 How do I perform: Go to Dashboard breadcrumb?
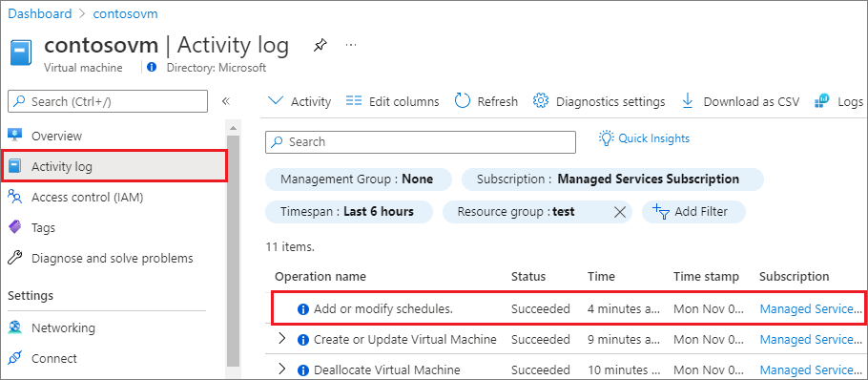click(x=40, y=14)
